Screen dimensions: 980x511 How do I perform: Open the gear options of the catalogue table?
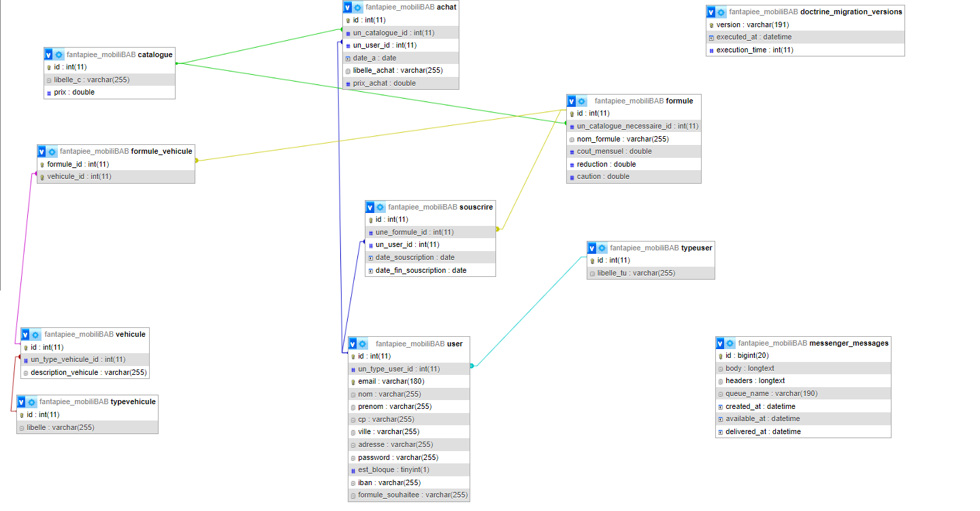coord(59,54)
